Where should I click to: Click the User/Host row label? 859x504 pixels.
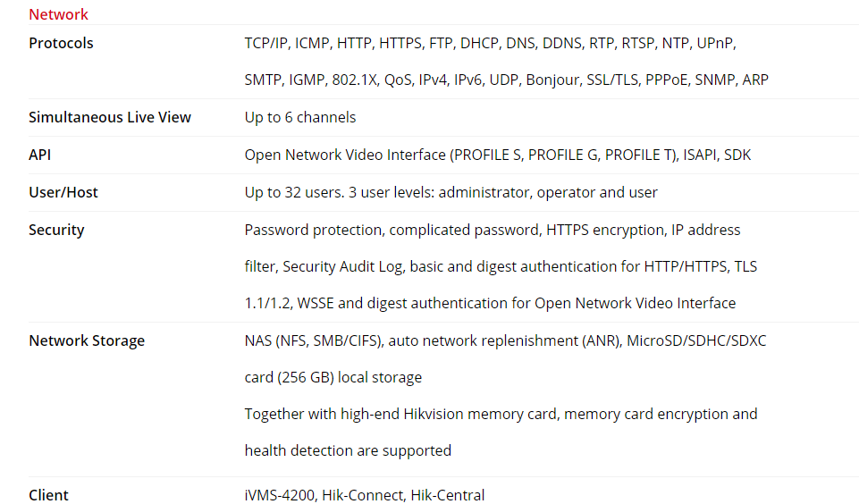[x=63, y=192]
